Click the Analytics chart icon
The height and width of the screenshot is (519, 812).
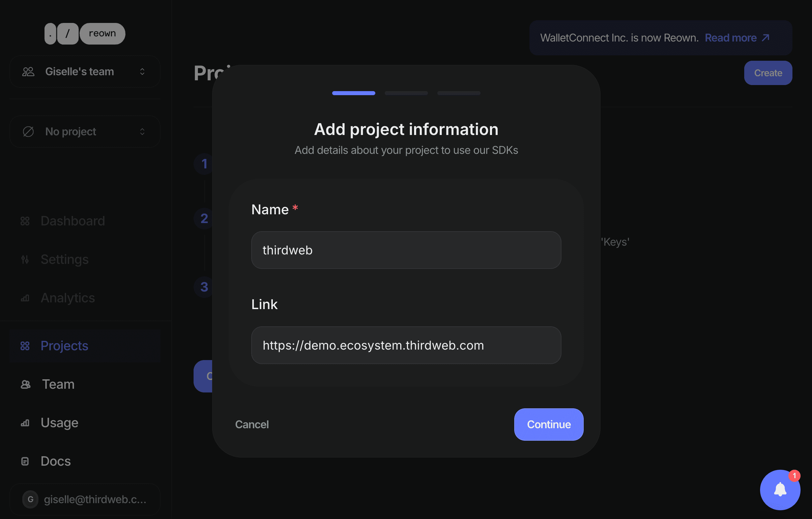tap(25, 298)
